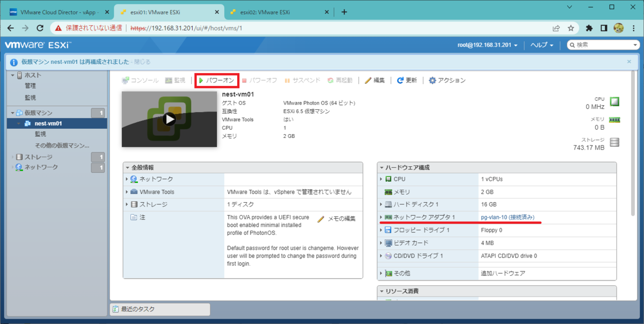Collapse the General Information panel
Screen dimensions: 644x324
127,167
